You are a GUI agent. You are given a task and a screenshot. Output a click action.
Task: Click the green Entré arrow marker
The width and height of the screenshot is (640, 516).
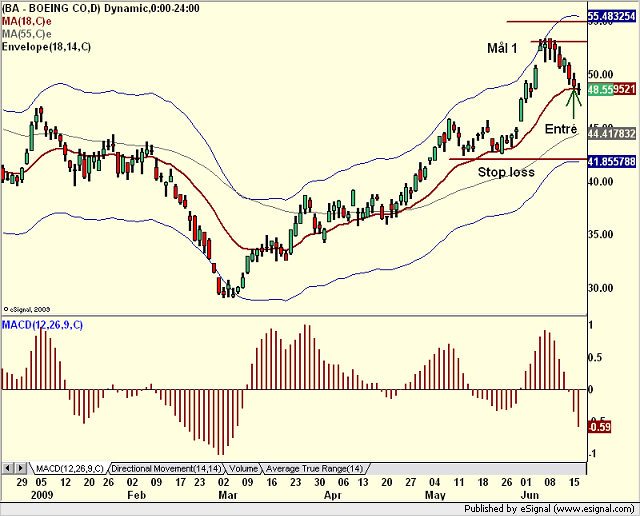(x=573, y=102)
